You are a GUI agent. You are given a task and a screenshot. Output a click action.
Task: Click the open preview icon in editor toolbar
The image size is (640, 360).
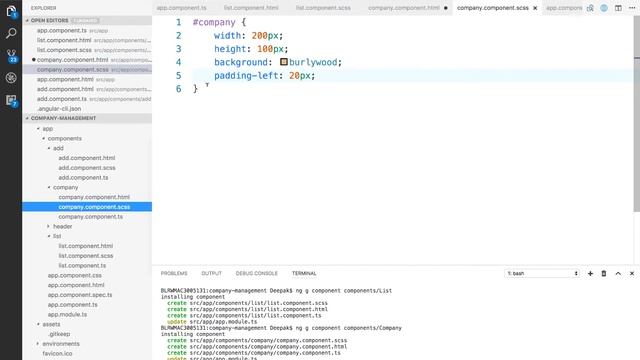point(590,8)
